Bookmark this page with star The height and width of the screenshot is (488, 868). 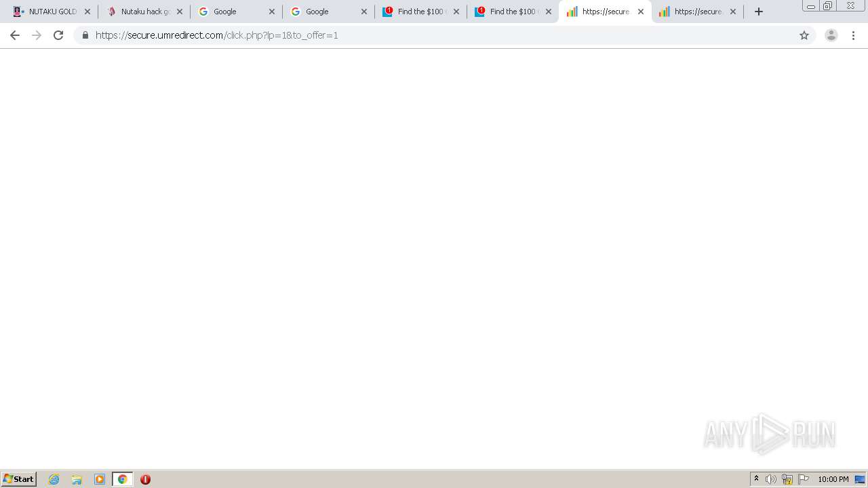(804, 35)
